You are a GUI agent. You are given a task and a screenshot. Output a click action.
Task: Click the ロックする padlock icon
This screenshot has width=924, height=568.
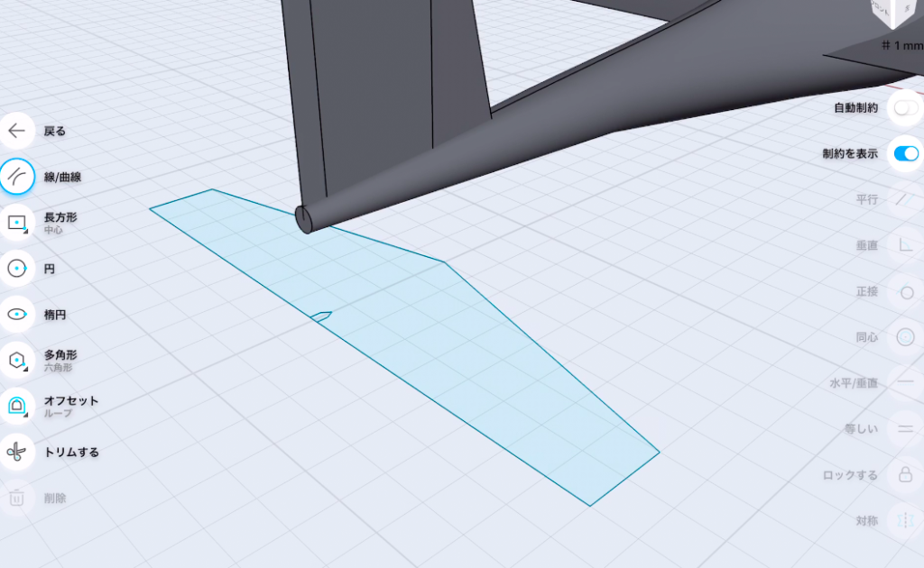pos(905,475)
